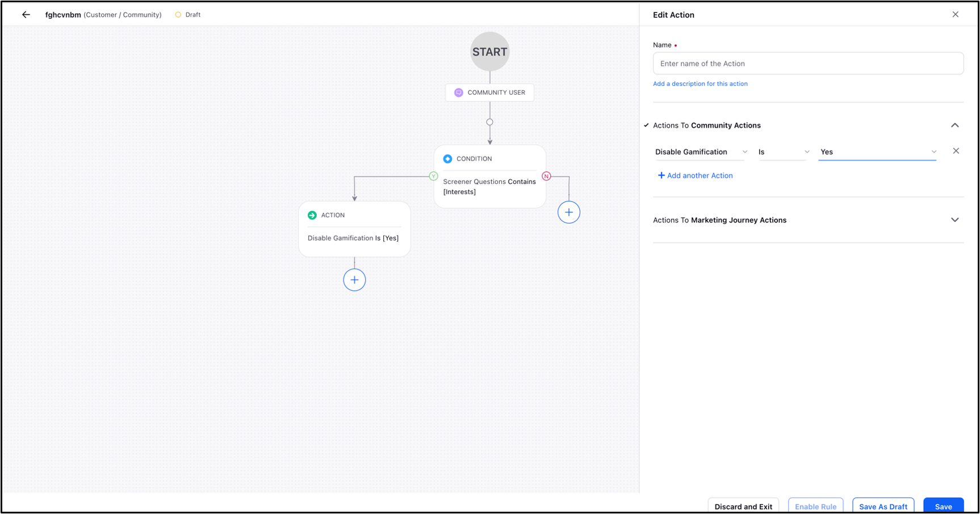Expand the Marketing Journey Actions section
Screen dimensions: 980x514
(x=955, y=220)
